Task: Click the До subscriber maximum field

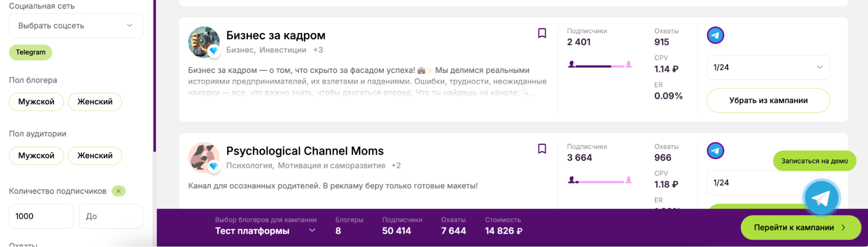Action: tap(111, 216)
